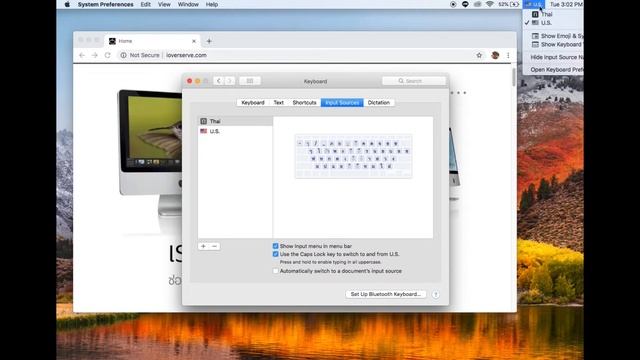Switch to the Shortcuts tab
The image size is (640, 360).
click(x=304, y=103)
